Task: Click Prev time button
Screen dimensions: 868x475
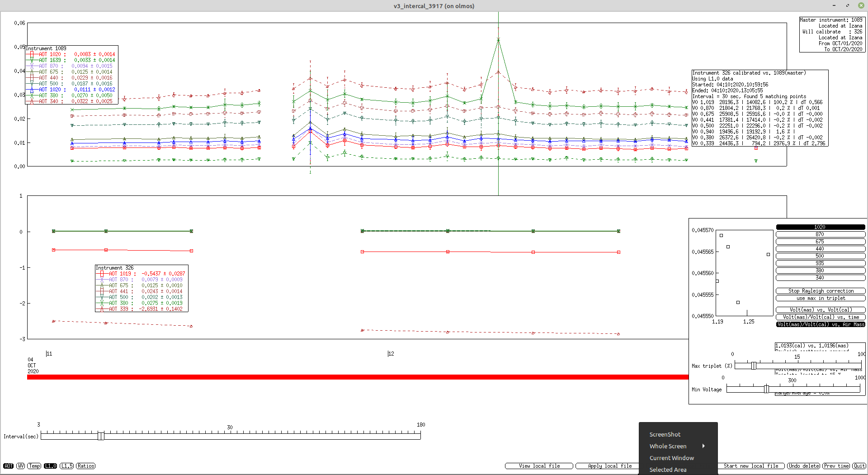Action: point(836,466)
